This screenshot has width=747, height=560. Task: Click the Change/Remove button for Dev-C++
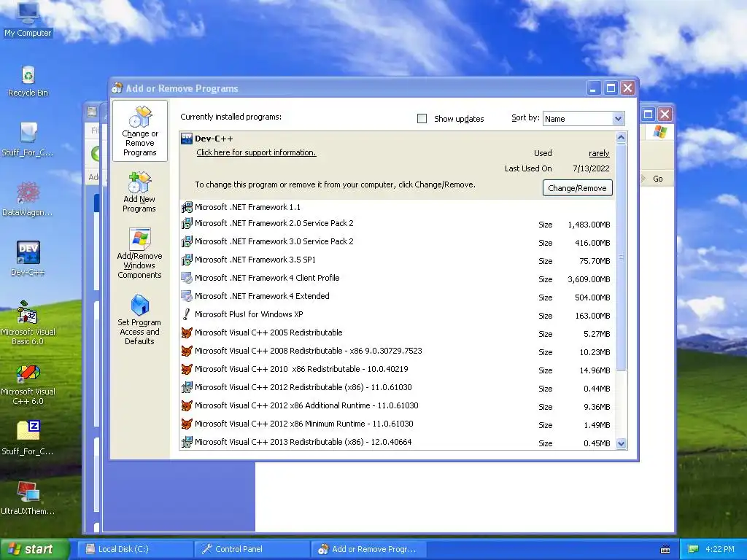[578, 188]
